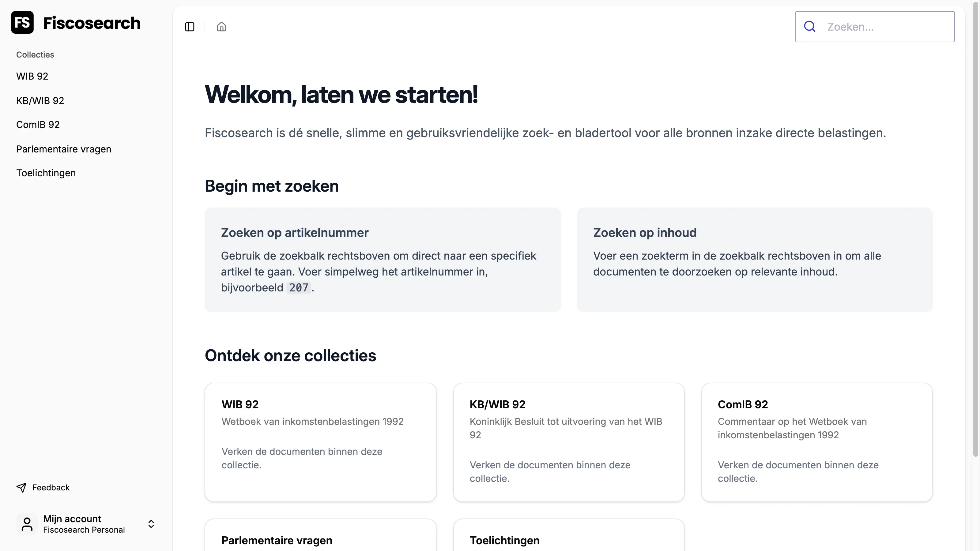Screen dimensions: 980x551
Task: Select WIB 92 in the sidebar
Action: point(32,76)
